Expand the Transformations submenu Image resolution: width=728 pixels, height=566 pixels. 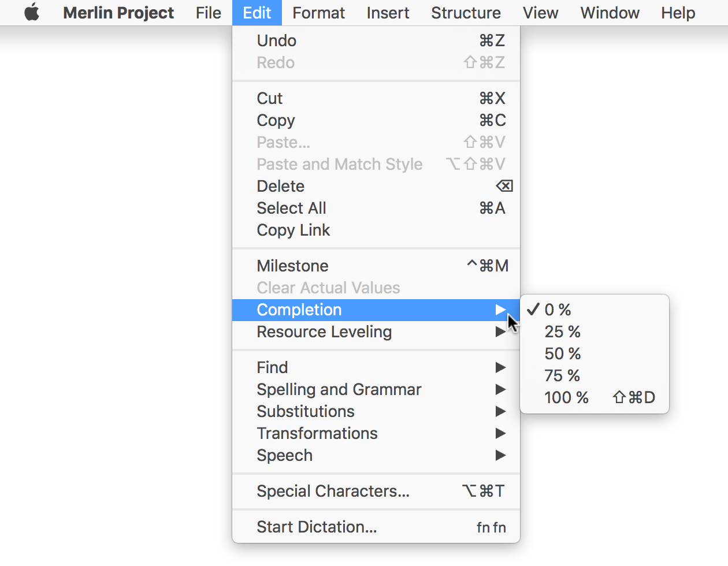coord(376,433)
